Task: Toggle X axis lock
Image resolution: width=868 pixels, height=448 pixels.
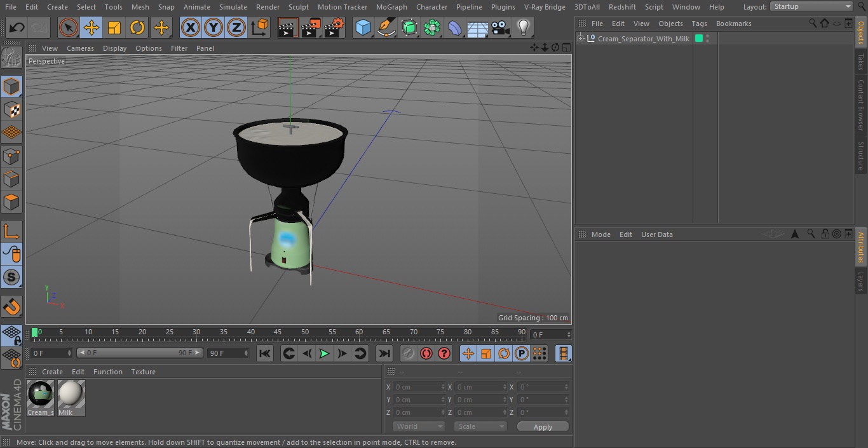Action: pos(191,28)
